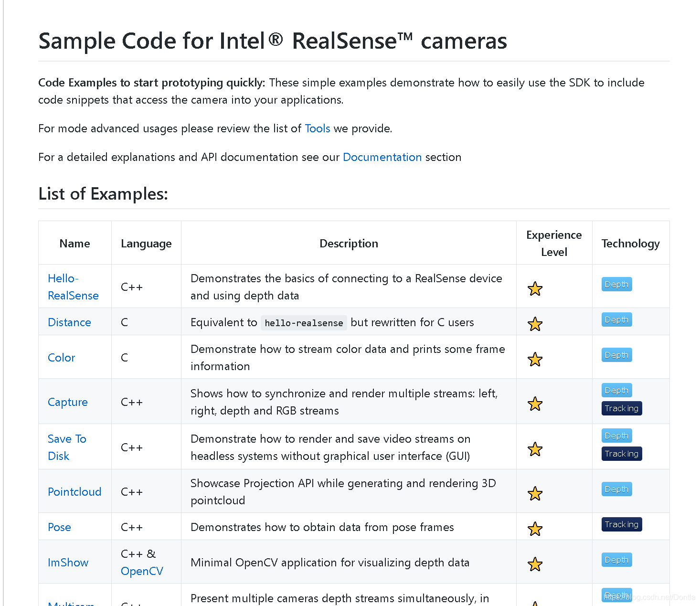Open the Save To Disk example link

pos(67,447)
